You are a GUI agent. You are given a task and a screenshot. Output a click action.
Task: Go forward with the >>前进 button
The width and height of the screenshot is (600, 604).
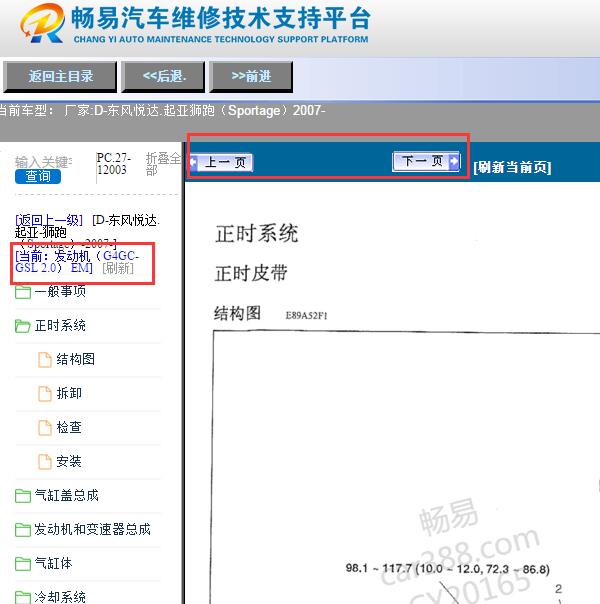(x=251, y=76)
